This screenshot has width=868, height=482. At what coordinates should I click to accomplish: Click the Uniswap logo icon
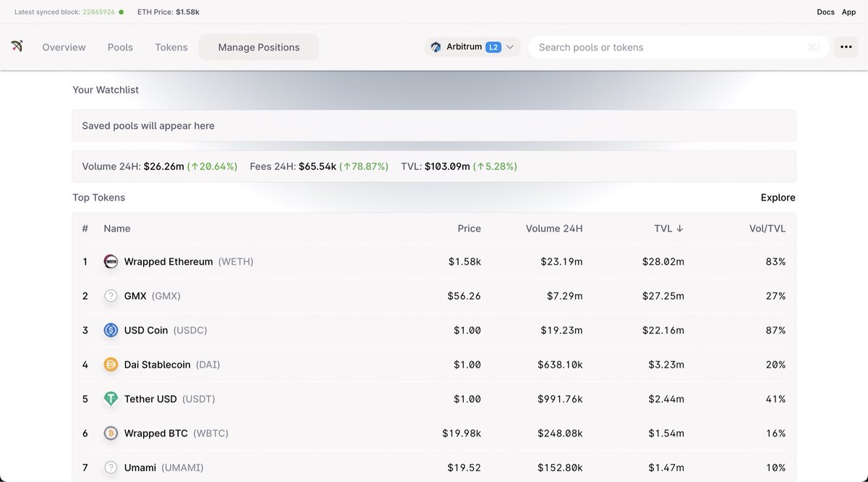(17, 47)
